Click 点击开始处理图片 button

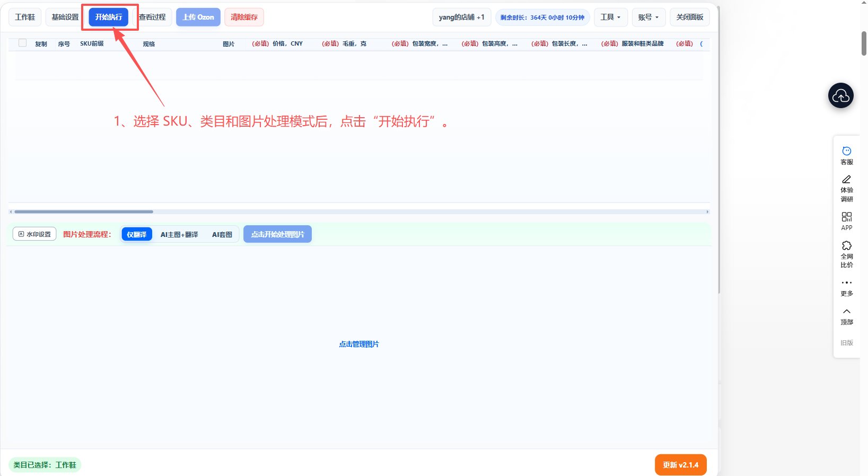coord(277,234)
